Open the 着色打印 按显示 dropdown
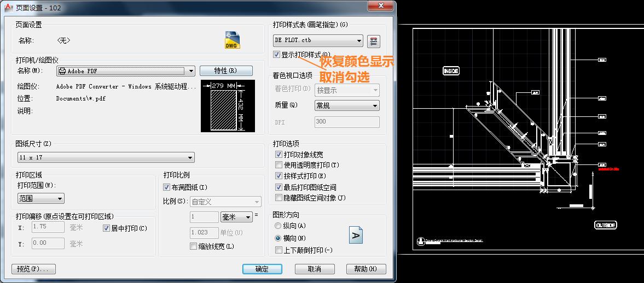The image size is (644, 283). point(347,90)
